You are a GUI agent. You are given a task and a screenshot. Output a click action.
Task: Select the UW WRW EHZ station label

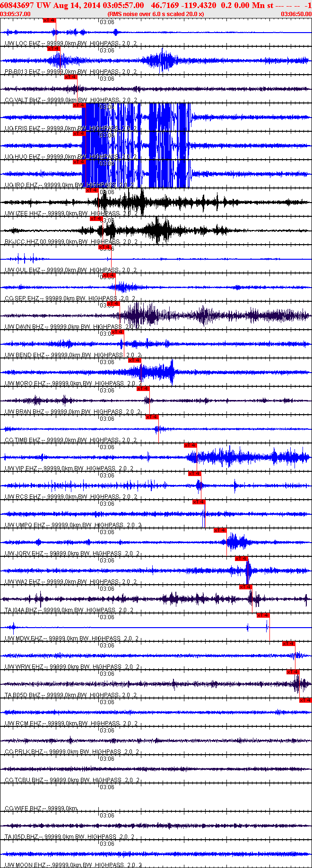24,667
